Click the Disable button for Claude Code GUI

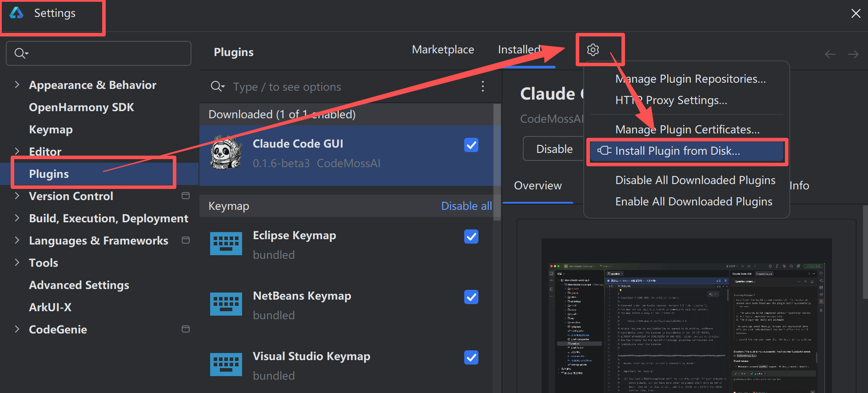coord(554,149)
